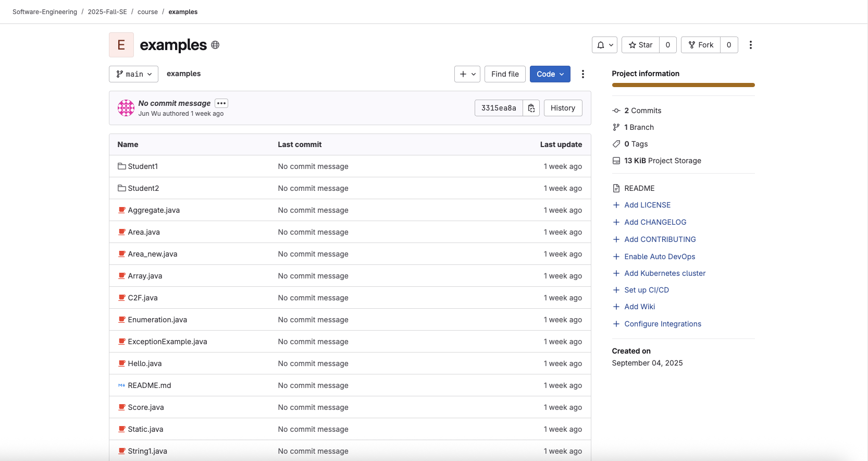Click the examples breadcrumb at top
The width and height of the screenshot is (868, 461).
[183, 12]
